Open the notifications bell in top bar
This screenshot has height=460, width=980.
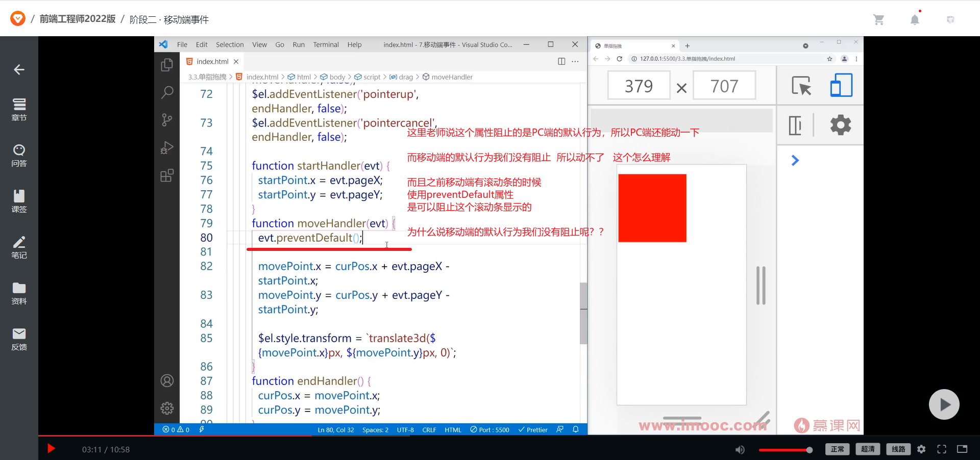[x=915, y=19]
